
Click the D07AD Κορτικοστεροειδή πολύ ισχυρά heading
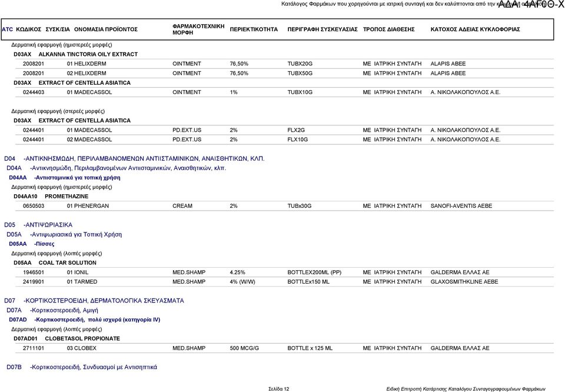(x=85, y=320)
